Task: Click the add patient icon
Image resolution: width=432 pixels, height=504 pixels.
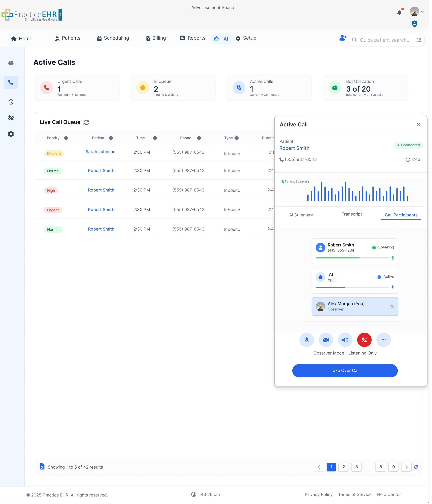Action: point(343,38)
